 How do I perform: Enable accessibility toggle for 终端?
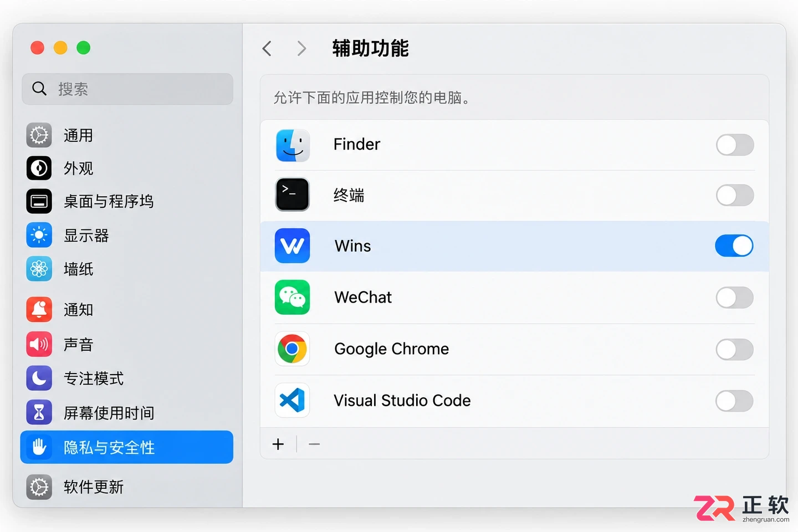pos(735,195)
